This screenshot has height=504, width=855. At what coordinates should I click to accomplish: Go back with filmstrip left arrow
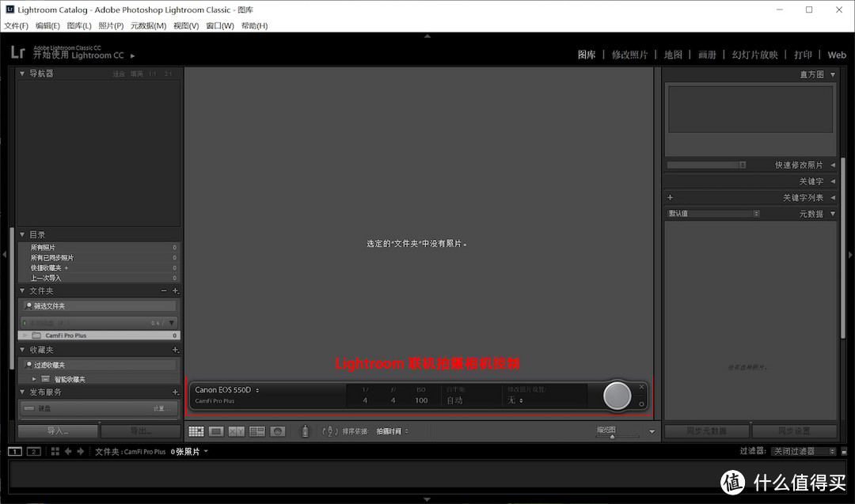68,452
